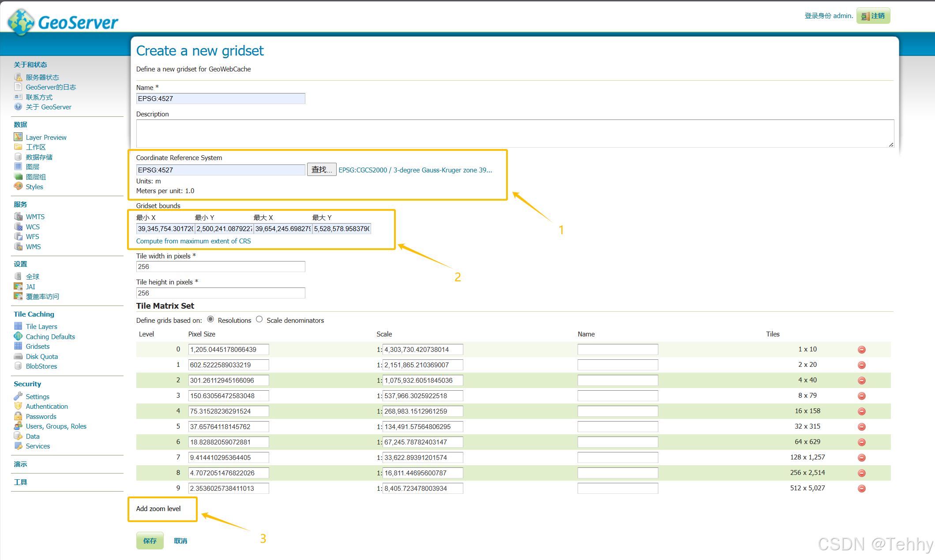Image resolution: width=935 pixels, height=560 pixels.
Task: Click the red remove icon for level 0
Action: pyautogui.click(x=861, y=350)
